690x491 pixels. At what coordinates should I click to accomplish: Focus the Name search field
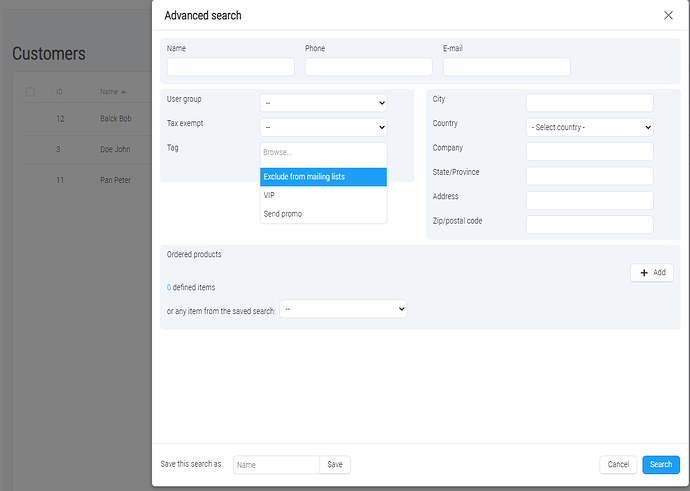pos(230,67)
